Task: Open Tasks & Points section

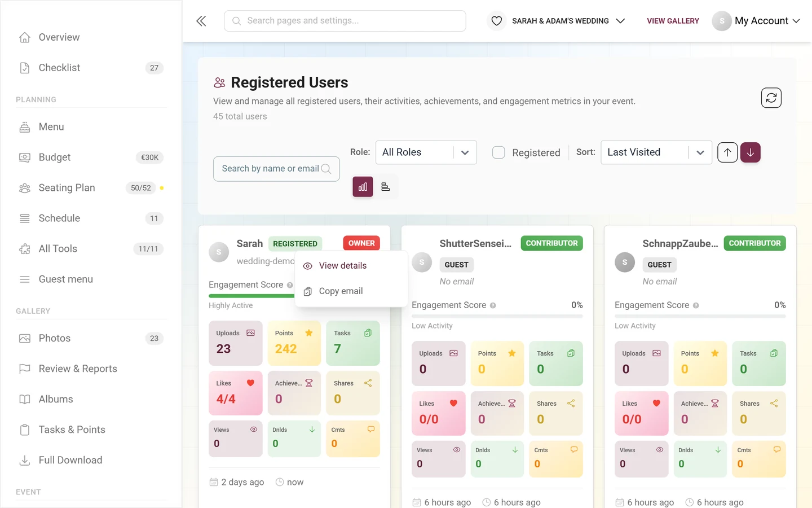Action: 91,430
